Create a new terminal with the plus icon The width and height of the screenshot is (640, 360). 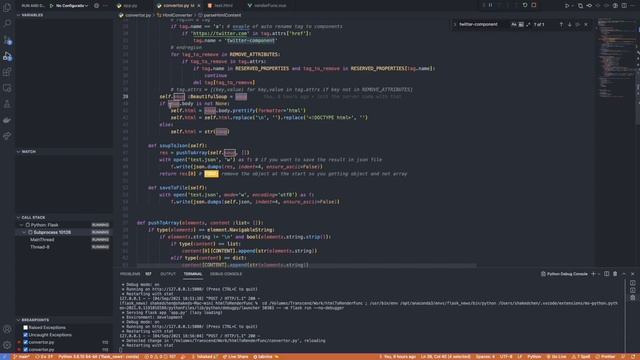click(x=593, y=274)
